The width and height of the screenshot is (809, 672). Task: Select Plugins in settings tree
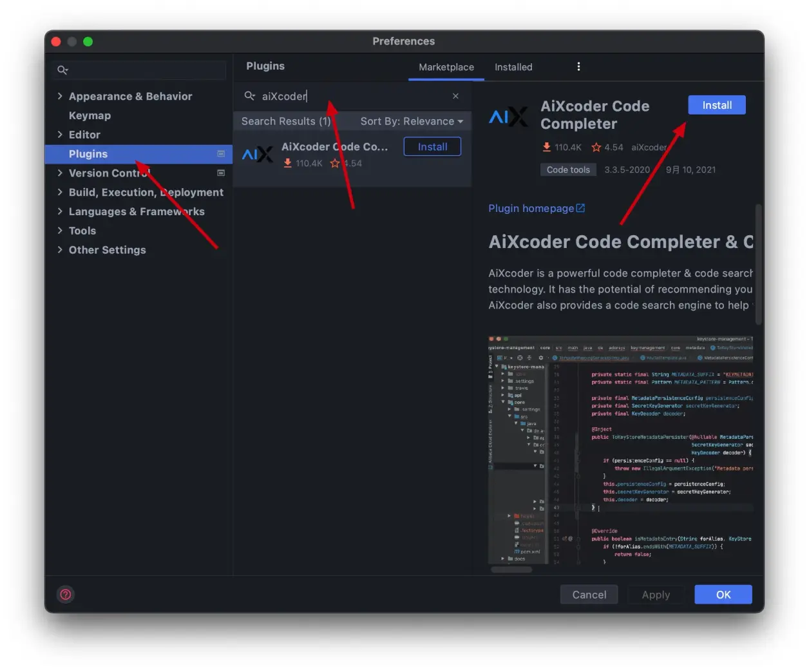138,154
